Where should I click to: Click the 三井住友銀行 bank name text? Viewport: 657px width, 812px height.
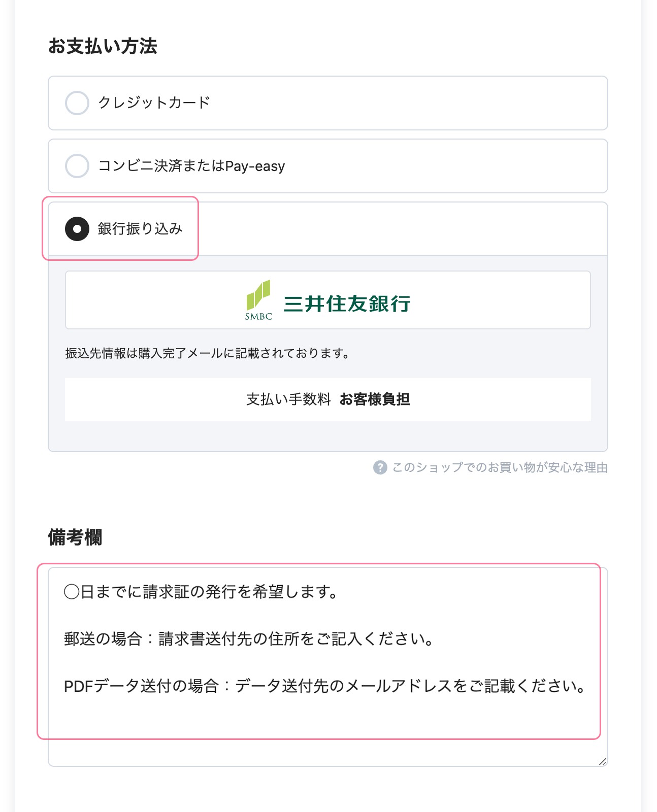point(347,303)
